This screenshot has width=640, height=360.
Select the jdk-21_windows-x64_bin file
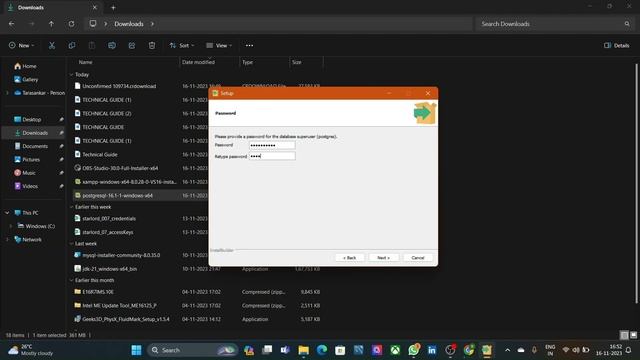(x=109, y=269)
